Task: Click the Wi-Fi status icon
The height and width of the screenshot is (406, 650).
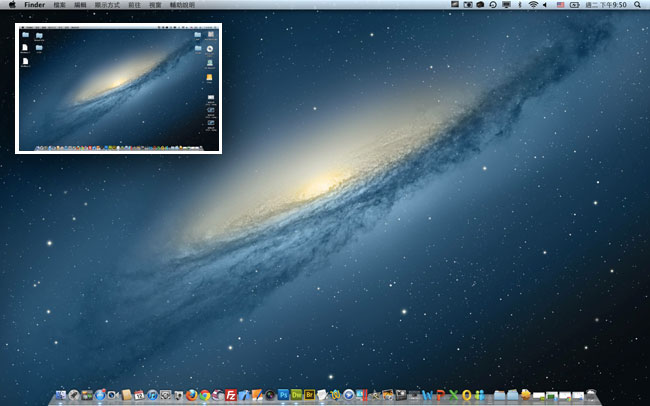Action: click(x=534, y=5)
